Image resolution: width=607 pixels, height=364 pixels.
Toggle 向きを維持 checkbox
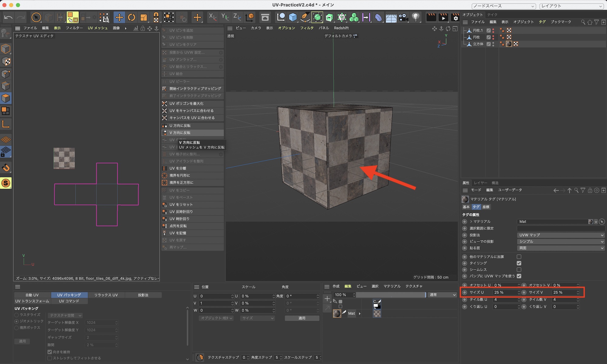point(50,352)
